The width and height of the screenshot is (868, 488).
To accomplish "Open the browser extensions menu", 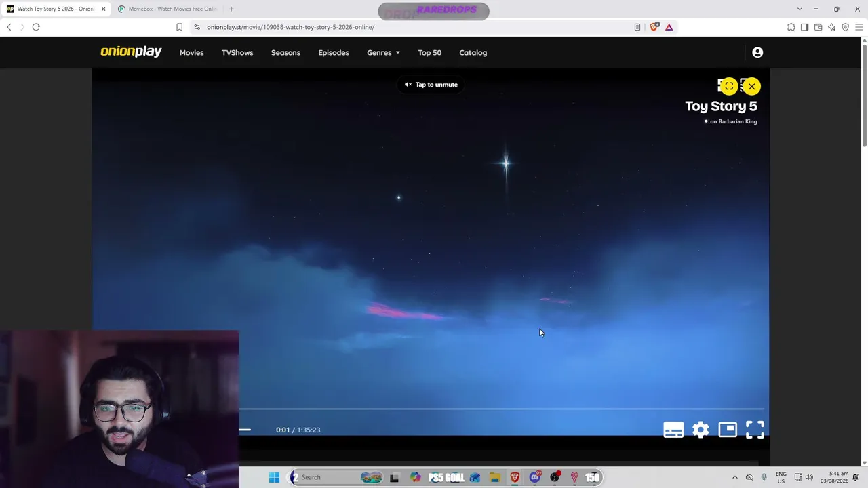I will pos(791,27).
